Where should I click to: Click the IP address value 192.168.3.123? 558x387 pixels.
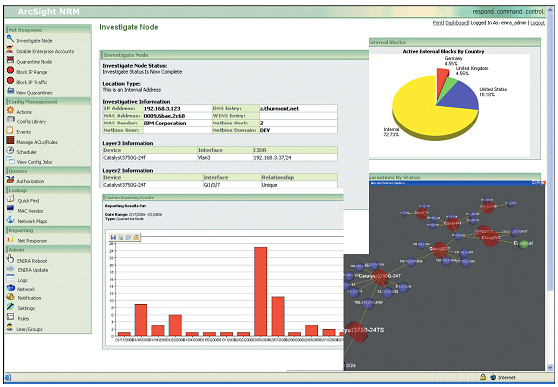(x=162, y=109)
